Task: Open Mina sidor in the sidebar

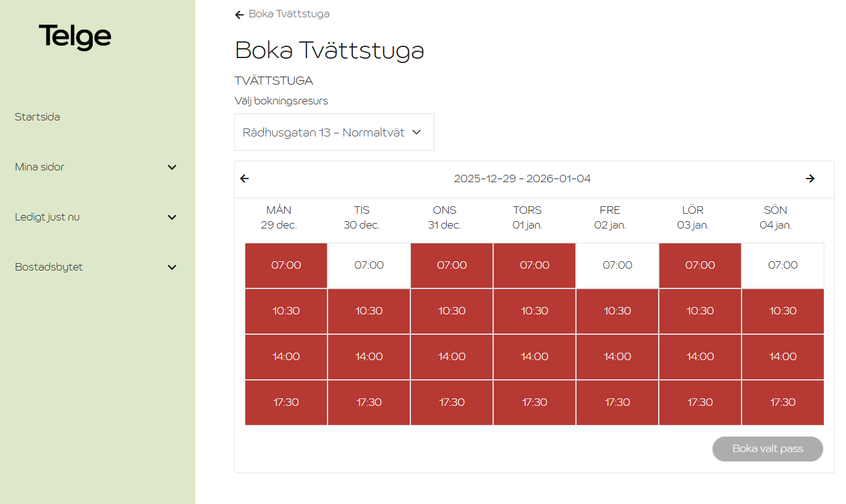Action: click(x=40, y=167)
